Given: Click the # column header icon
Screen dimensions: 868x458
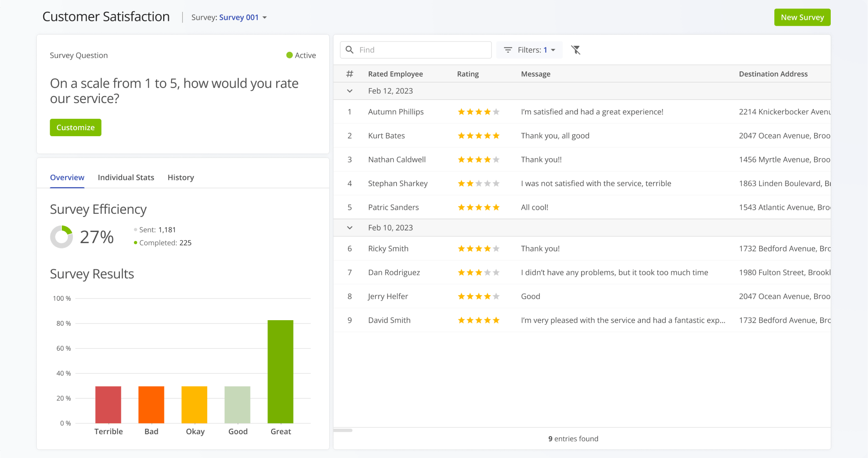Looking at the screenshot, I should (x=349, y=74).
